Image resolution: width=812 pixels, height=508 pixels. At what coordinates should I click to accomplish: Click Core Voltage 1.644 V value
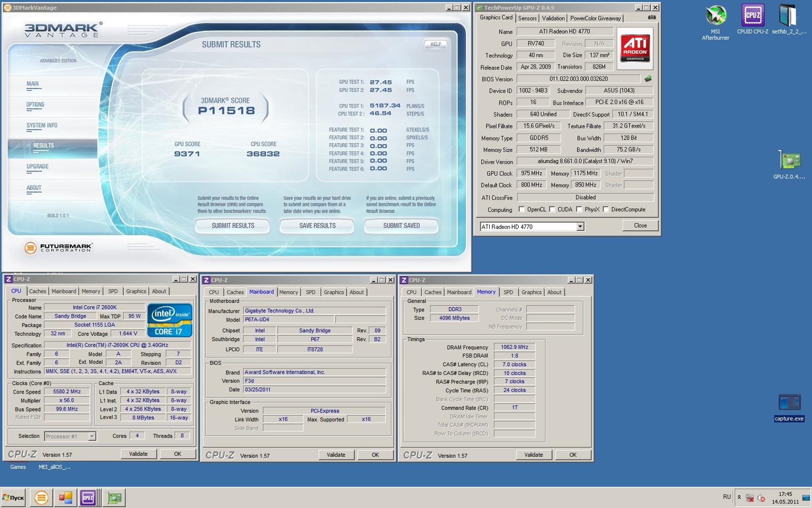(128, 334)
